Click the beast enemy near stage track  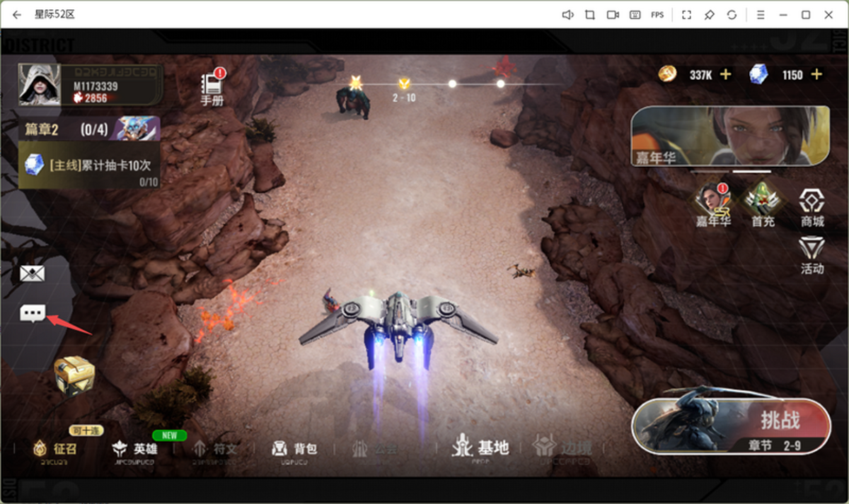pyautogui.click(x=353, y=103)
